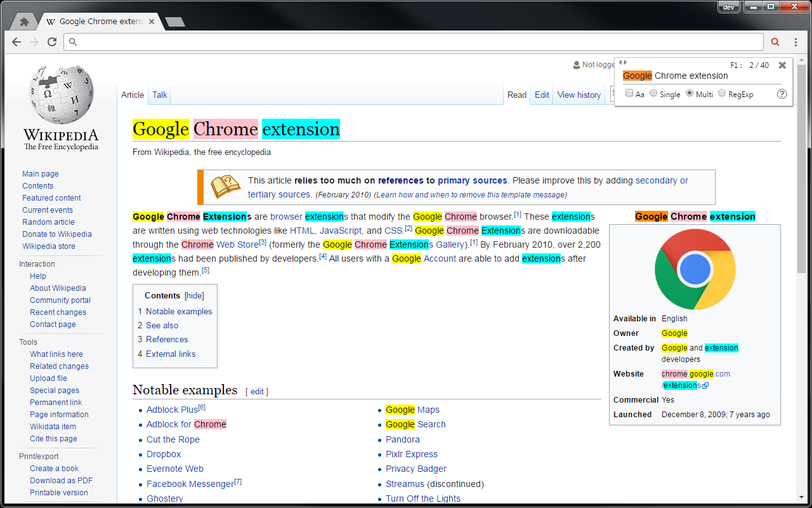This screenshot has width=812, height=508.
Task: Collapse the Contents box via hide link
Action: pyautogui.click(x=194, y=295)
